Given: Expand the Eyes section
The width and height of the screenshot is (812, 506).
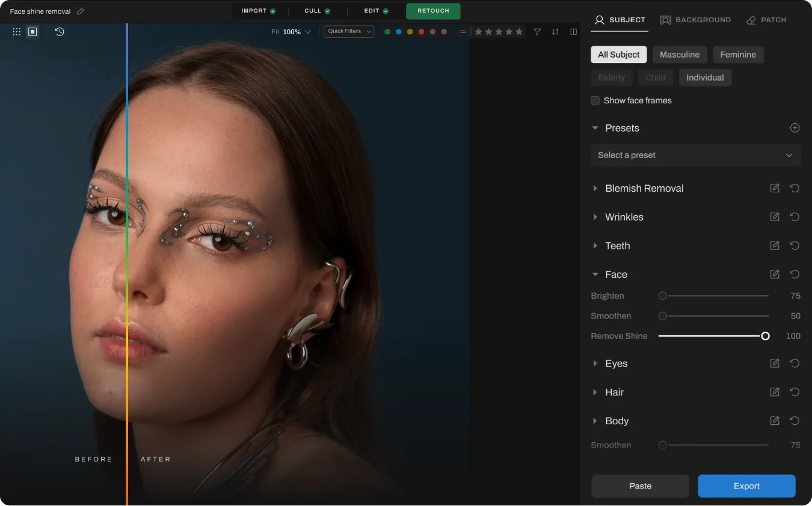Looking at the screenshot, I should [x=616, y=364].
